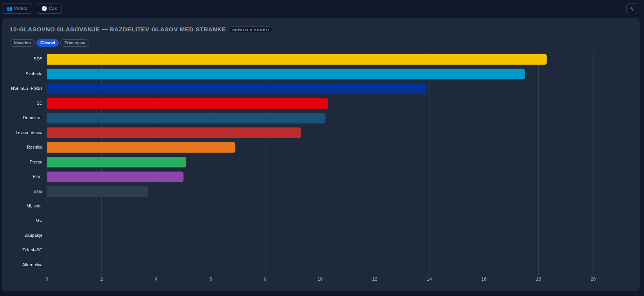Toggle the percent display button
This screenshot has height=296, width=644.
coord(632,9)
